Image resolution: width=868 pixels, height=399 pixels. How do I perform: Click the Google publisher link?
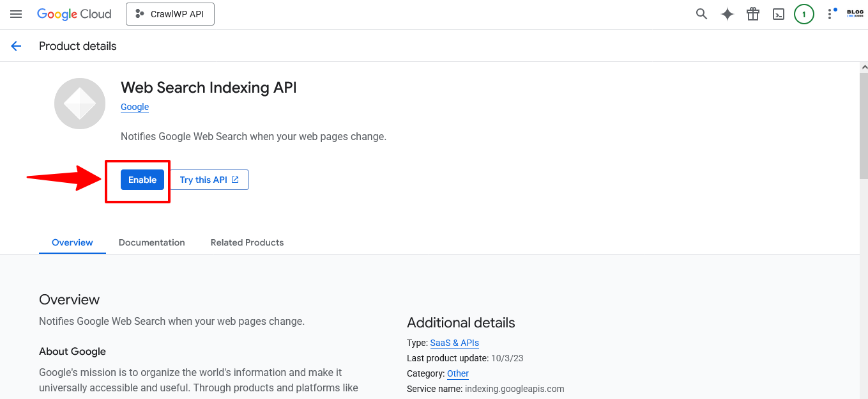click(135, 107)
